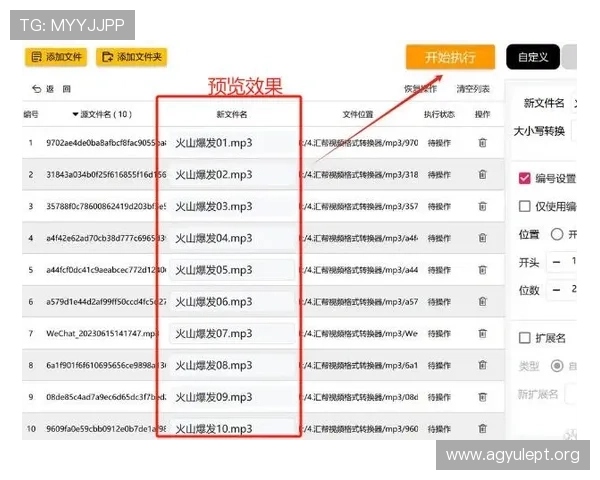Edit new name 火山爆发09.mp3
The width and height of the screenshot is (600, 480).
point(232,397)
